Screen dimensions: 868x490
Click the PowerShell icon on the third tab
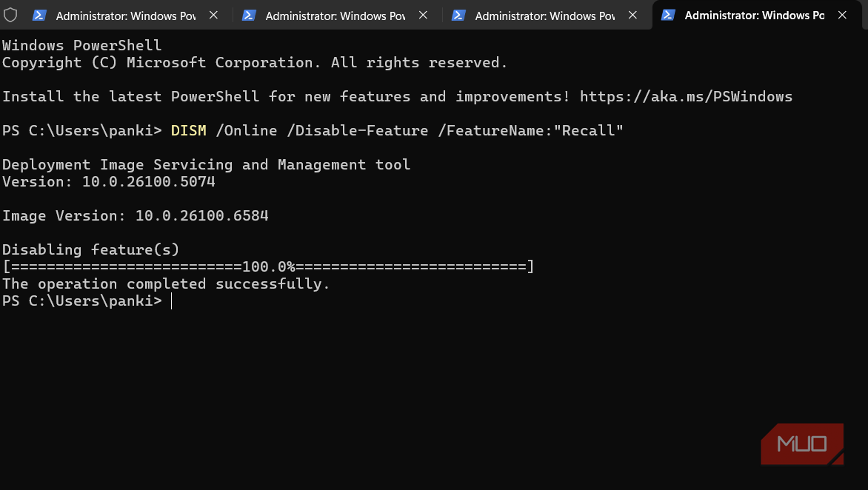[x=459, y=15]
